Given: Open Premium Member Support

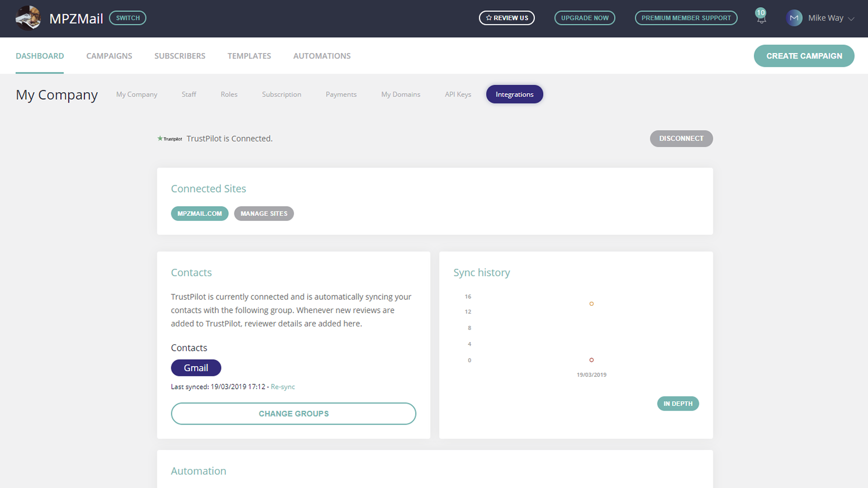Looking at the screenshot, I should point(686,18).
